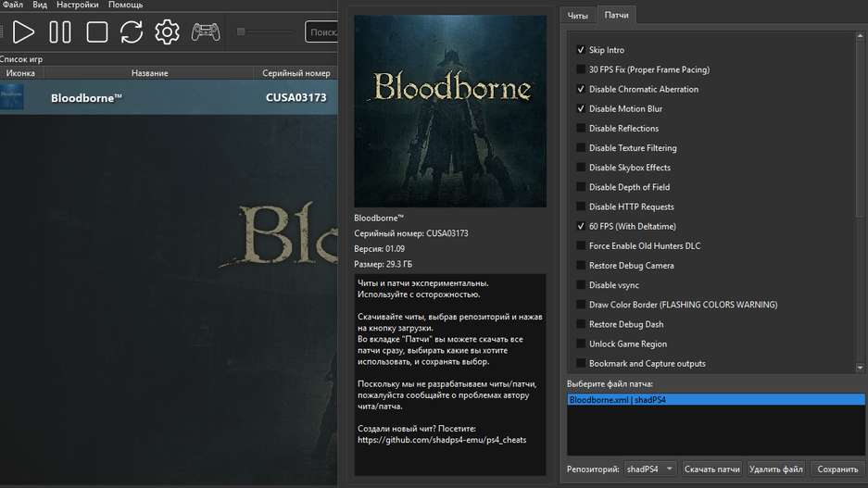Open the Вид menu
This screenshot has width=868, height=488.
(40, 5)
